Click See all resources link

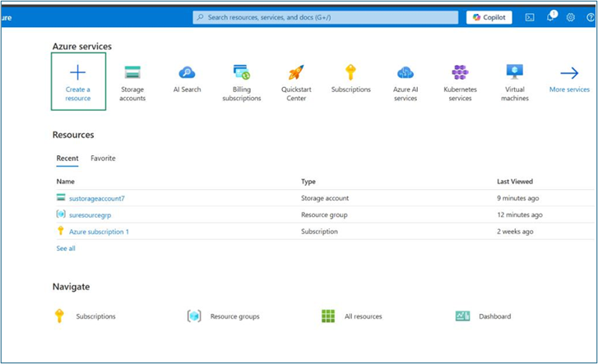coord(66,248)
